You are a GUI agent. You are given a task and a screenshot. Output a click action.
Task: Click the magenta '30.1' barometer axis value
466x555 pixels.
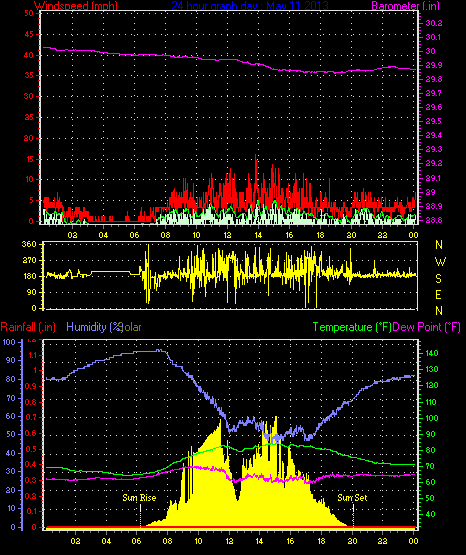coord(434,37)
